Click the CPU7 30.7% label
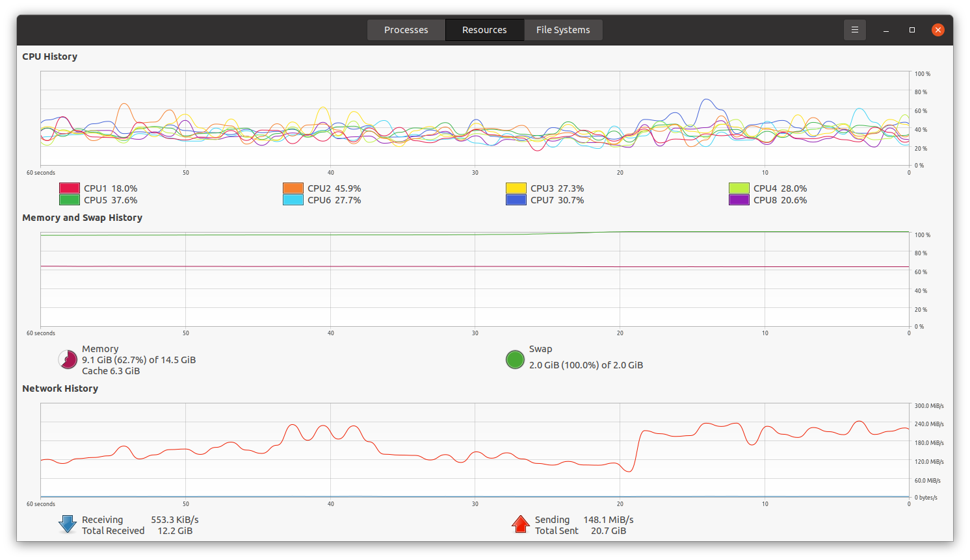Screen dimensions: 970x560 (557, 200)
